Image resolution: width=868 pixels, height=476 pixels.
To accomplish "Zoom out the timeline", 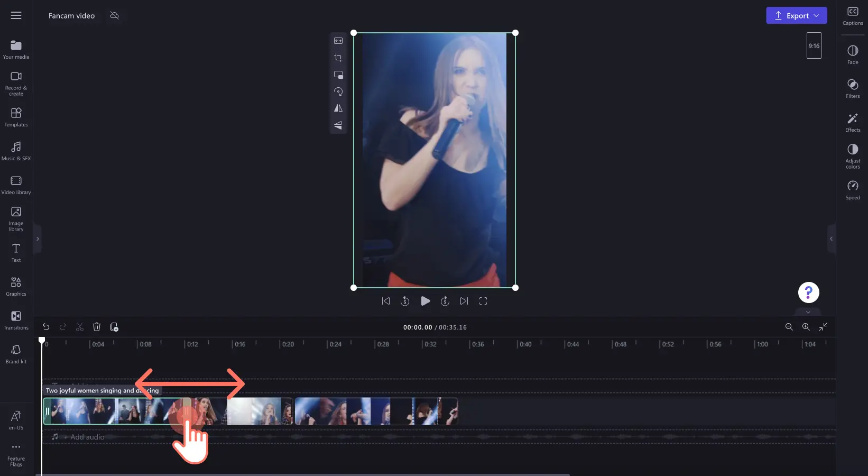I will (789, 327).
